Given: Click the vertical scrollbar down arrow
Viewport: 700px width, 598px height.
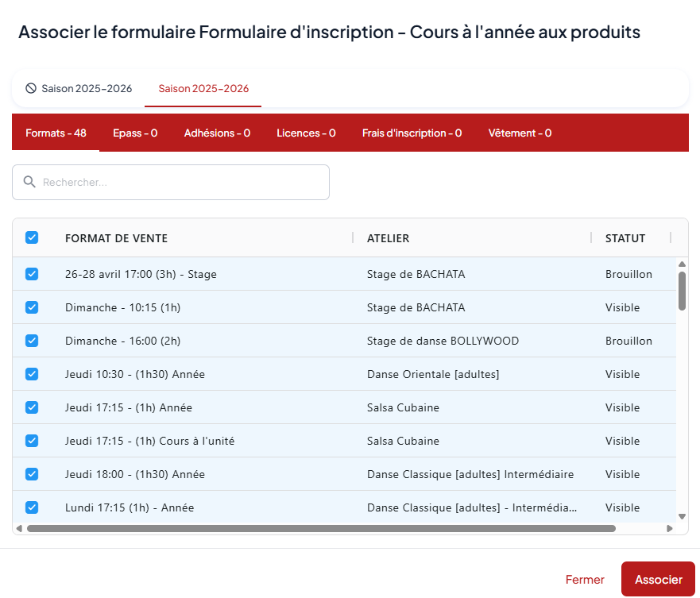Looking at the screenshot, I should pyautogui.click(x=682, y=516).
